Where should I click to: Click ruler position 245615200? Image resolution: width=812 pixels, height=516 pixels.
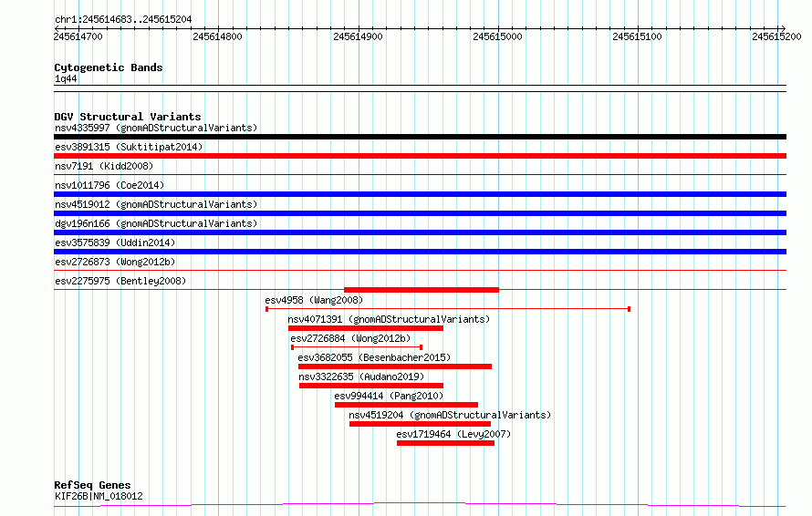pos(776,36)
